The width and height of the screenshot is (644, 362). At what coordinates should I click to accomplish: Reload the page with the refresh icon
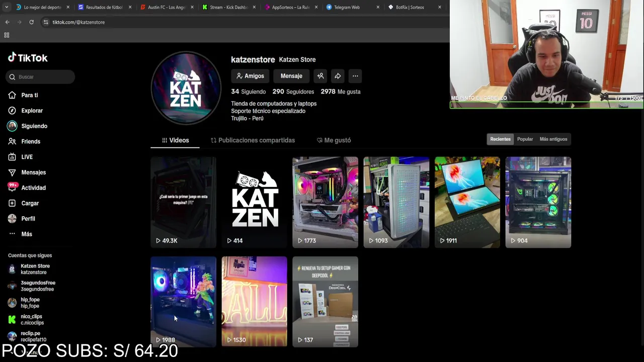coord(31,22)
